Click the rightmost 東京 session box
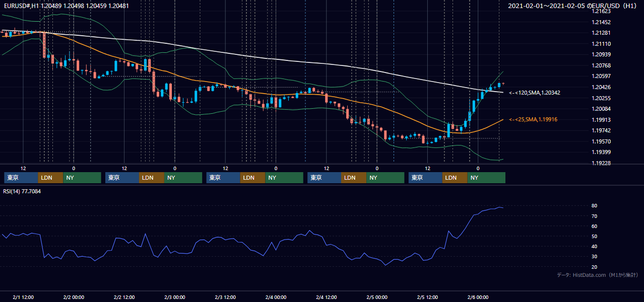644x302 pixels. (426, 178)
